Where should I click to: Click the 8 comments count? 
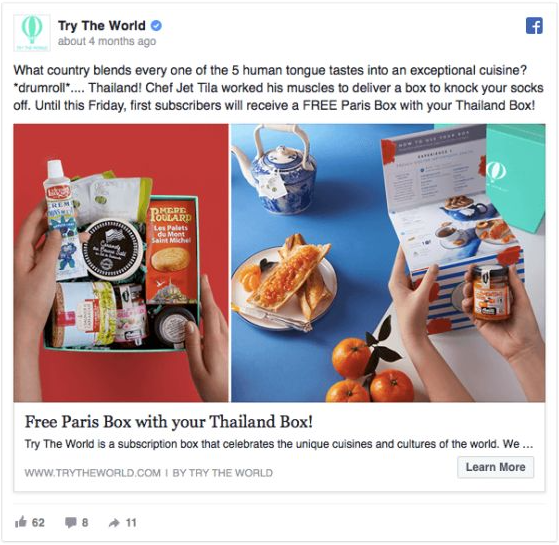85,523
